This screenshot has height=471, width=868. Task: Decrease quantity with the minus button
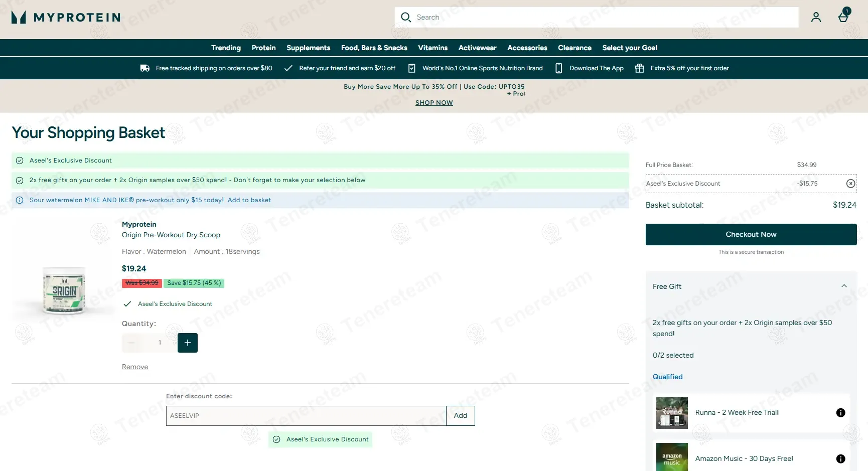click(131, 343)
